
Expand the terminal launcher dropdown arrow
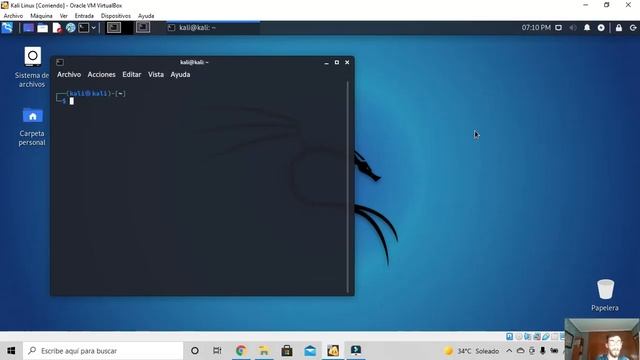(93, 28)
